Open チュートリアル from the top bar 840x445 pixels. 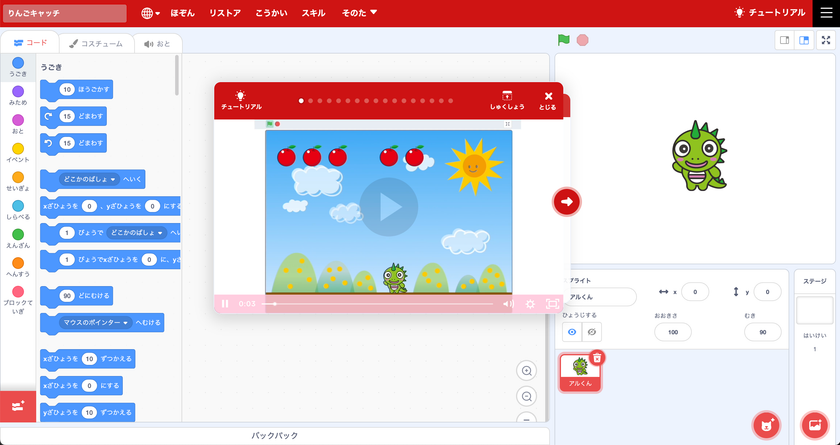770,12
